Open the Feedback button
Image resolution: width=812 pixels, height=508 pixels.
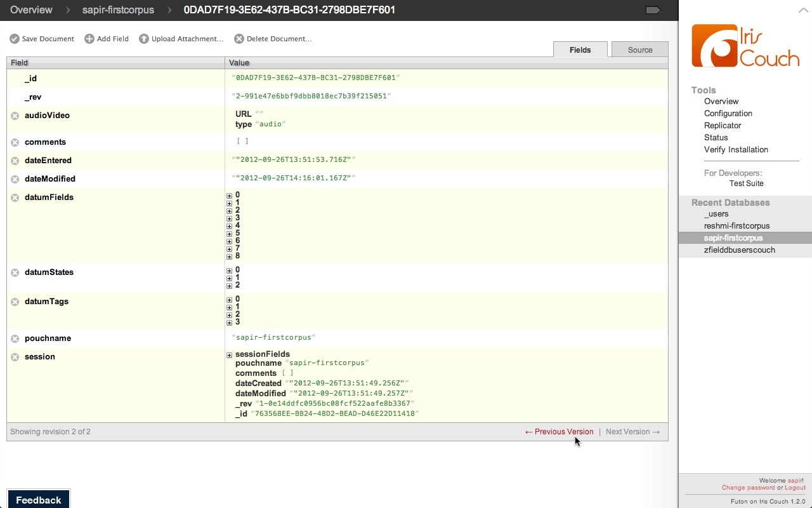point(39,499)
